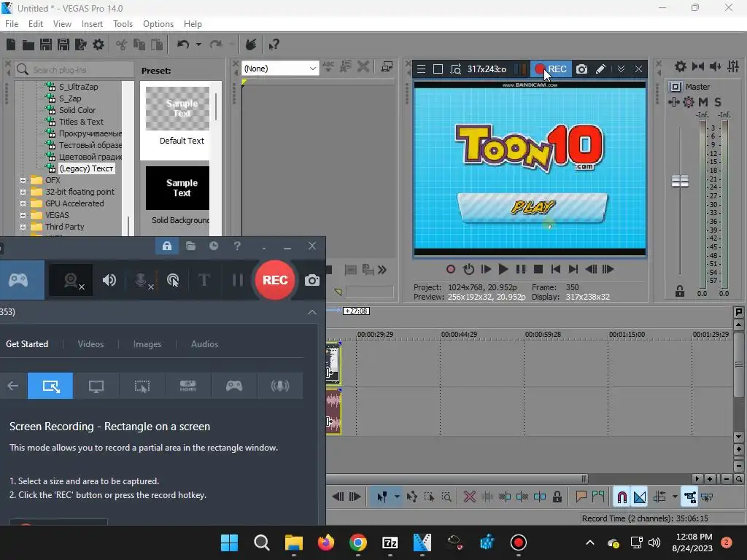Toggle webcam overlay in Bandicam
The image size is (747, 560).
tap(71, 280)
